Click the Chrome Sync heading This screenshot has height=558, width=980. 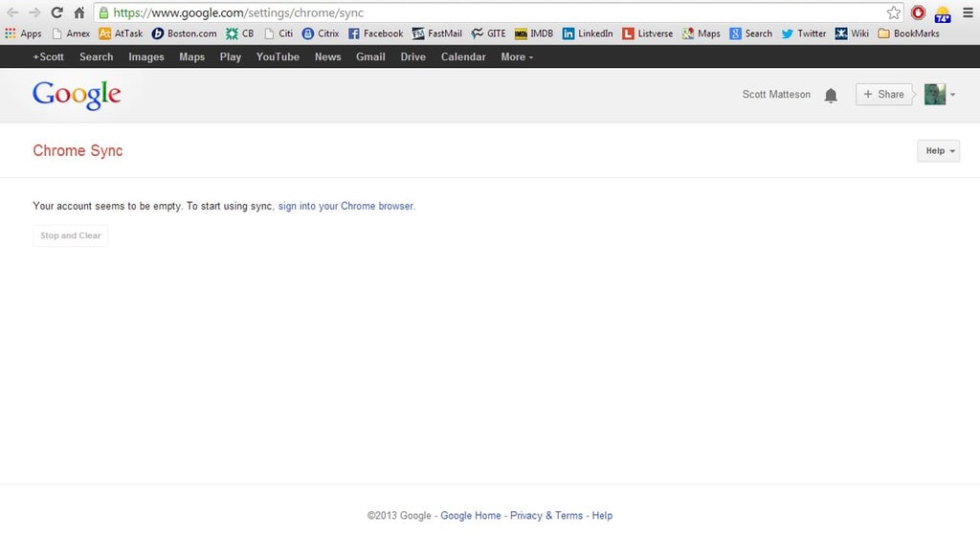(78, 150)
